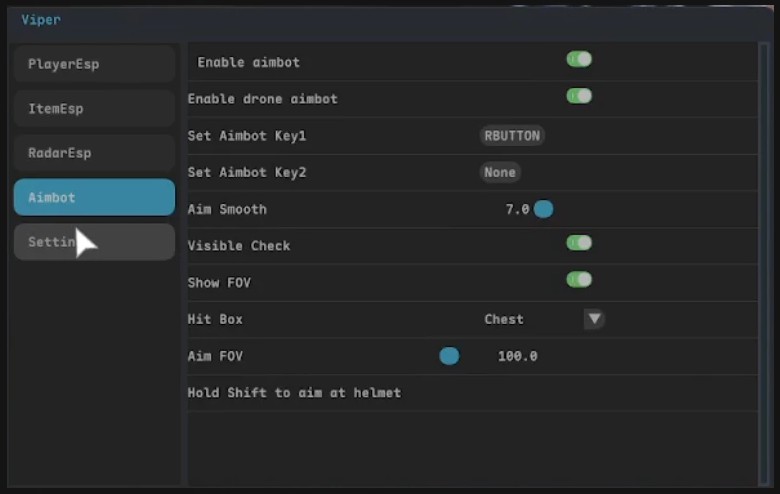780x494 pixels.
Task: Disable the Enable drone aimbot switch
Action: [x=579, y=97]
